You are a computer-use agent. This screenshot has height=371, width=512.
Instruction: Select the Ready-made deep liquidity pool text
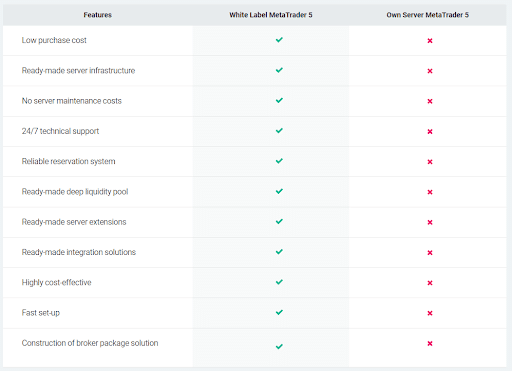click(x=75, y=192)
